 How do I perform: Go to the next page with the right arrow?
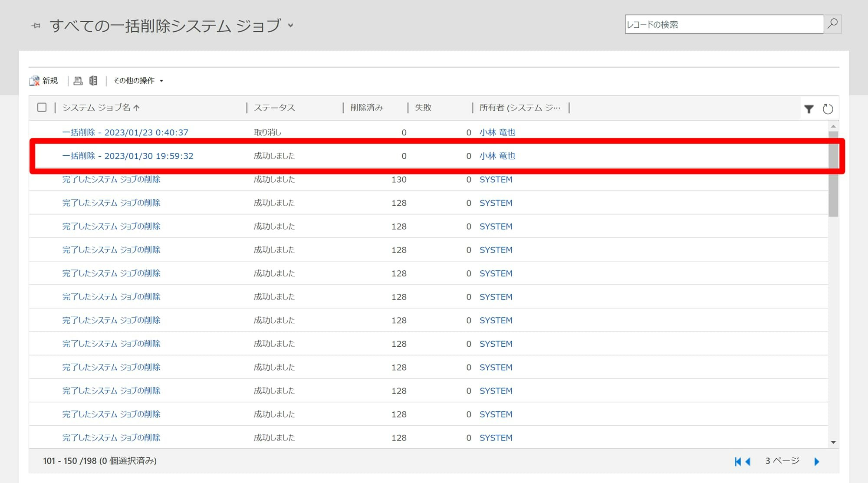pyautogui.click(x=816, y=461)
